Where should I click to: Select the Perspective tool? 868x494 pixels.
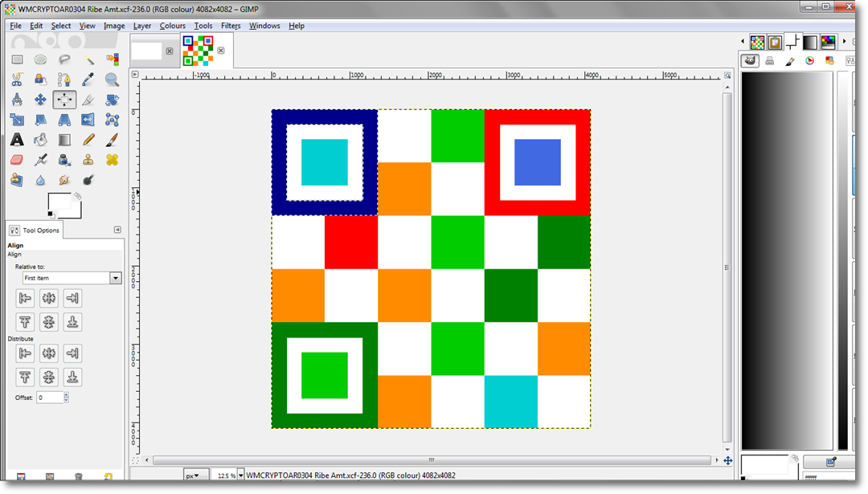pyautogui.click(x=64, y=120)
